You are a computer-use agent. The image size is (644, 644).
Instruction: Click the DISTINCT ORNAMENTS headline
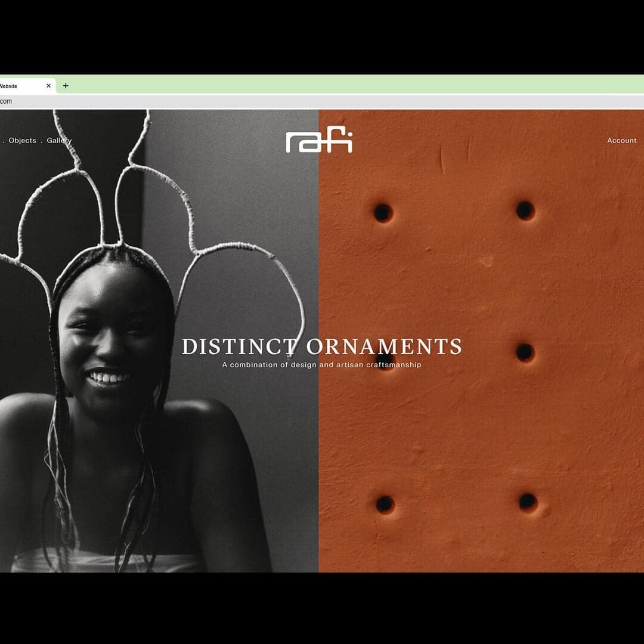(x=322, y=346)
